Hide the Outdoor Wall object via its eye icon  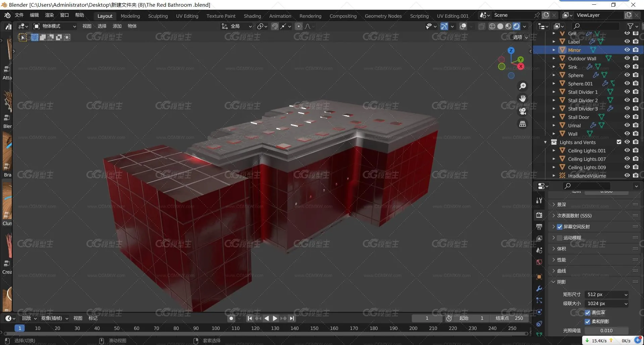(x=627, y=58)
